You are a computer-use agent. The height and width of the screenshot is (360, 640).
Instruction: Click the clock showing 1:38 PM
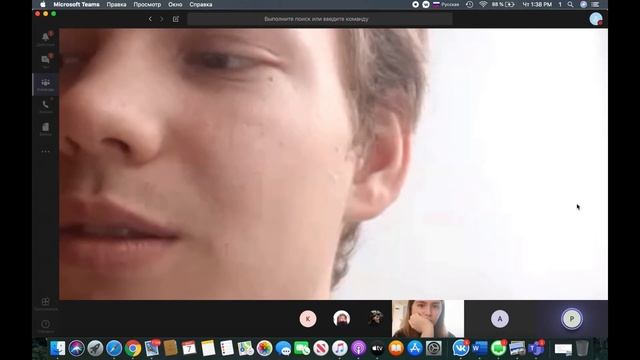[537, 4]
